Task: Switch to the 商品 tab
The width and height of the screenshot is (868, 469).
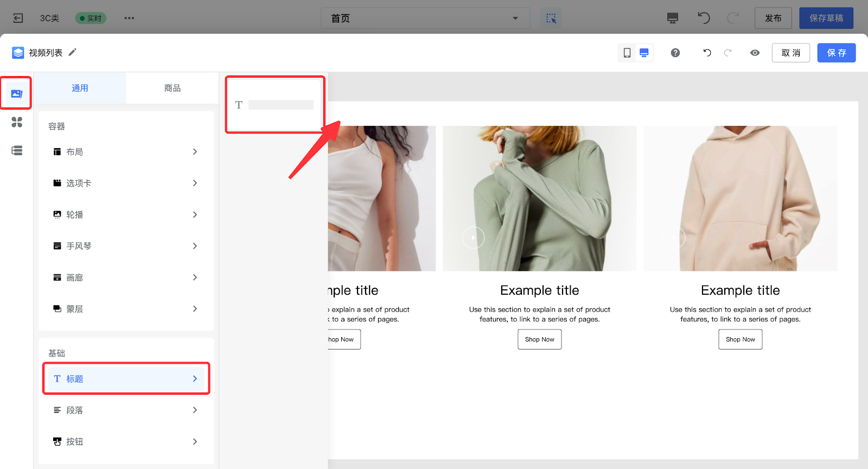Action: (x=173, y=88)
